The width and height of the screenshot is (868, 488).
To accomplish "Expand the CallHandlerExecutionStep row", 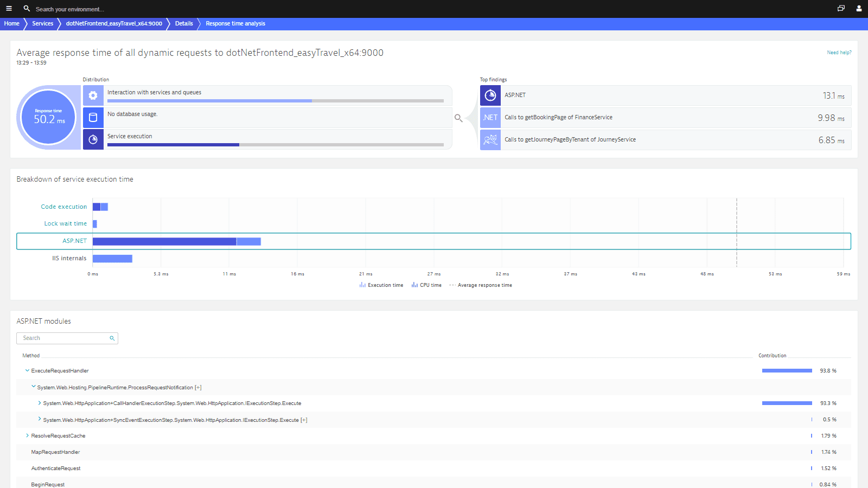I will [x=40, y=403].
